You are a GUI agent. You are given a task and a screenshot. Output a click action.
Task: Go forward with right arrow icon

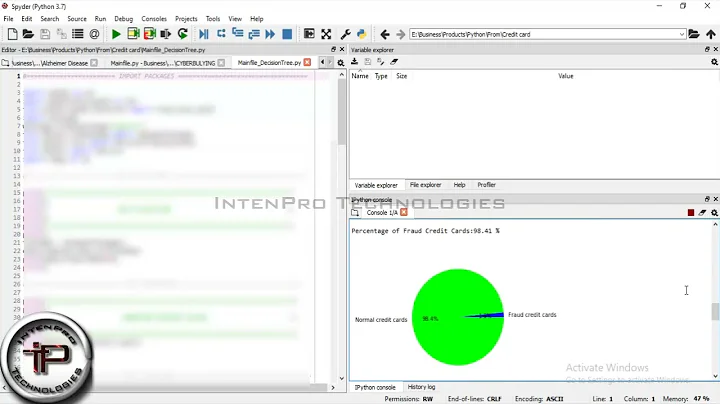pyautogui.click(x=400, y=34)
